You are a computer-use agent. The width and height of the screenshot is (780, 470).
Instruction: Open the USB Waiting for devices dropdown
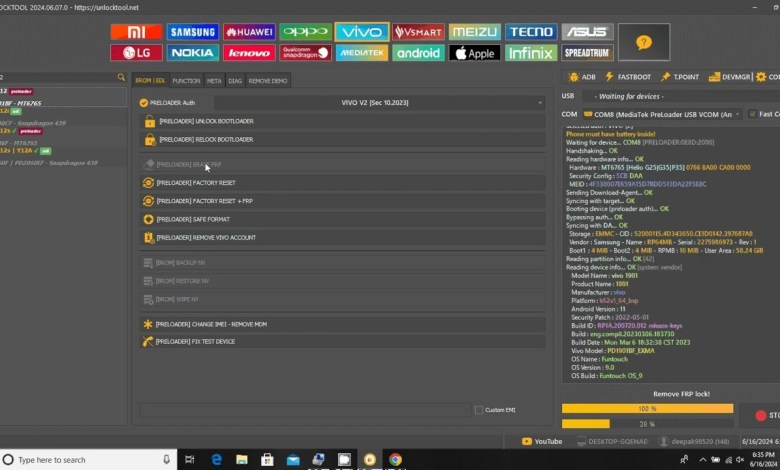[x=681, y=96]
